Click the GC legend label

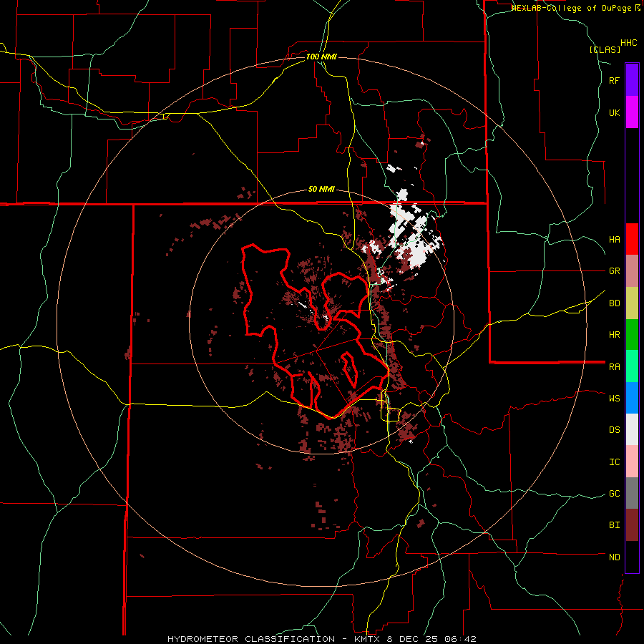tap(615, 493)
